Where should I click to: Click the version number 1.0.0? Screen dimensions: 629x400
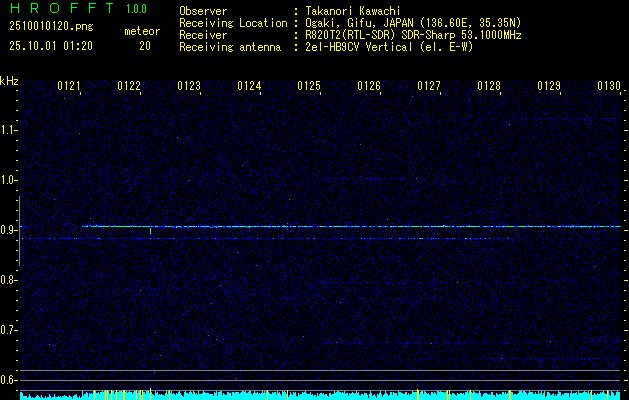point(136,9)
